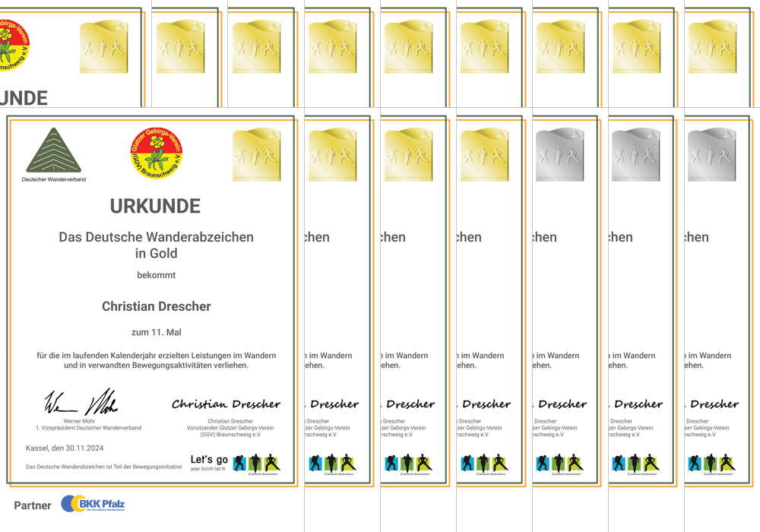The image size is (760, 532).
Task: Click the word 'bekommt'
Action: (x=156, y=275)
